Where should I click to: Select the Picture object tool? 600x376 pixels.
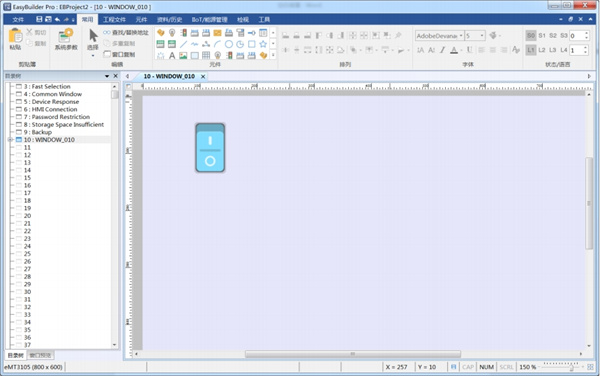[183, 55]
